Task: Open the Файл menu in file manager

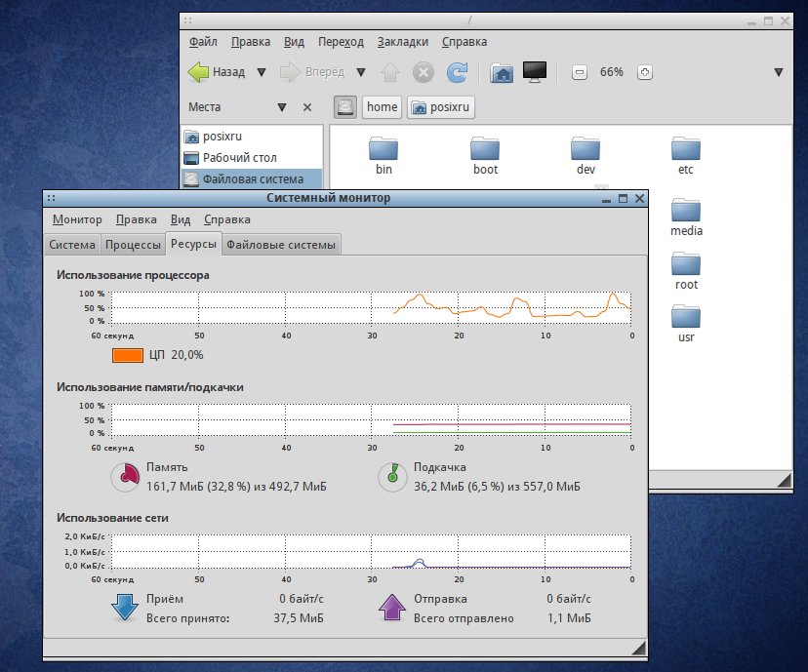Action: click(203, 42)
